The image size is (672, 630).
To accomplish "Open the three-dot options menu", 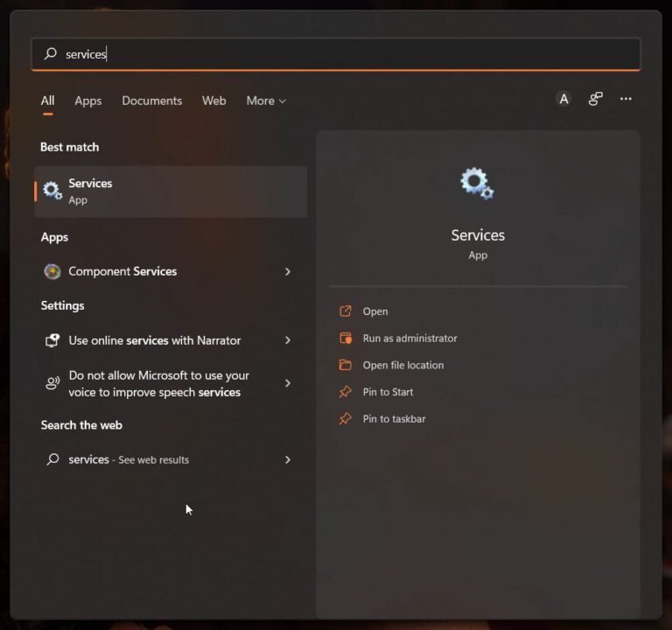I will pyautogui.click(x=626, y=99).
